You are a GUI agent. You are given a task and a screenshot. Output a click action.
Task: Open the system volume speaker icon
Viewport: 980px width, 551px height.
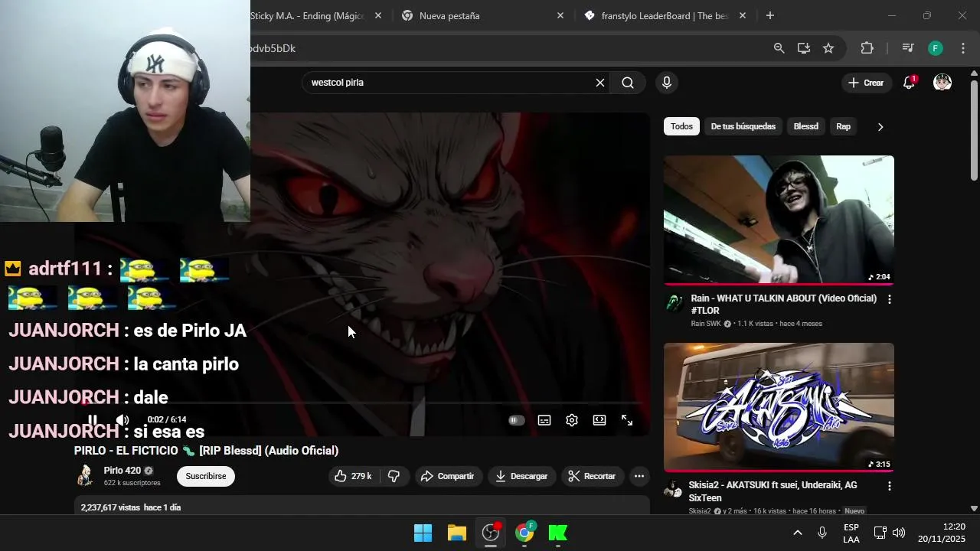pos(899,533)
